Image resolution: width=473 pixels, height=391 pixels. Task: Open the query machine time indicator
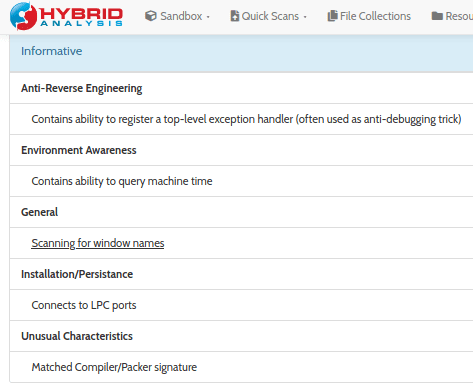pos(122,181)
